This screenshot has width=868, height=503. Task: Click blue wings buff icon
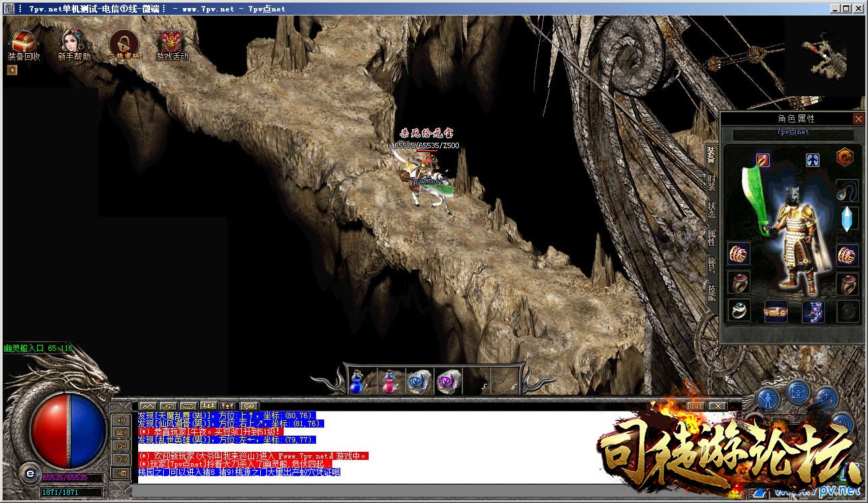(813, 160)
